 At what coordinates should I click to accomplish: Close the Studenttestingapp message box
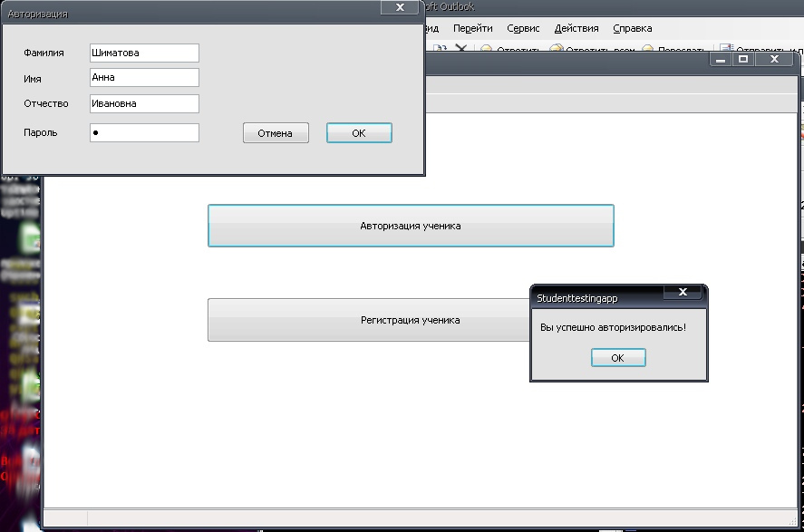[x=683, y=292]
